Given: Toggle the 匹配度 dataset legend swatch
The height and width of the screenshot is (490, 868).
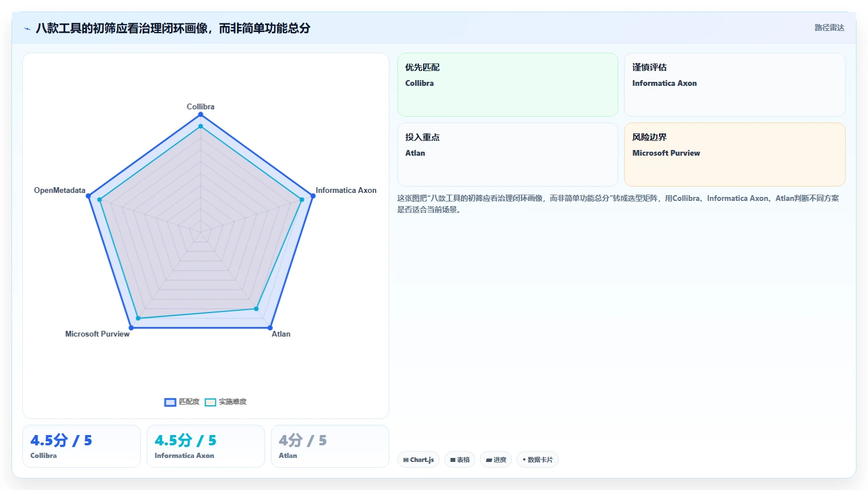Looking at the screenshot, I should click(x=170, y=402).
